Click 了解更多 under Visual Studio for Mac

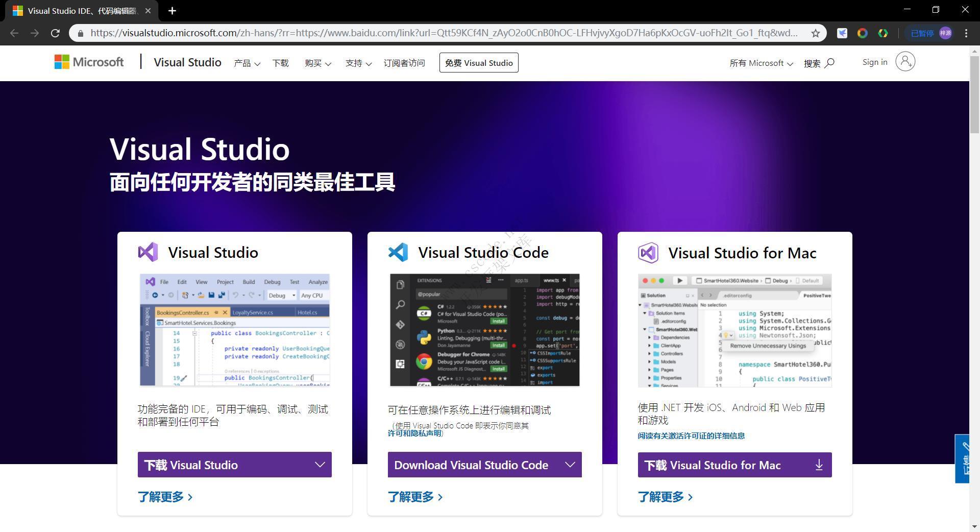[661, 497]
